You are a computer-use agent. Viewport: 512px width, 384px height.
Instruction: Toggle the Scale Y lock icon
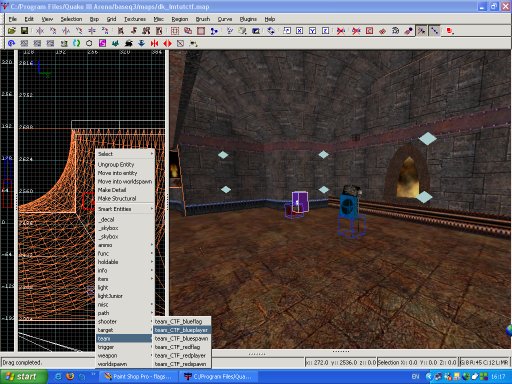coord(312,31)
